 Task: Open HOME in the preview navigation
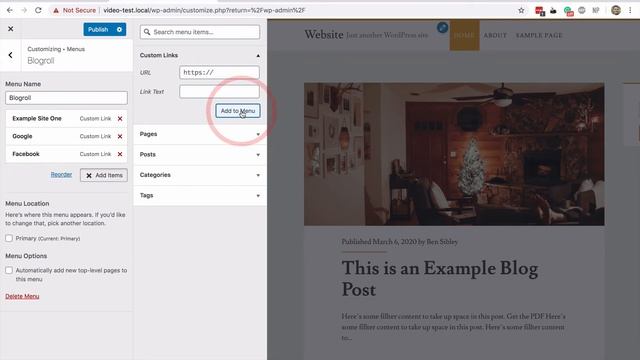(464, 36)
